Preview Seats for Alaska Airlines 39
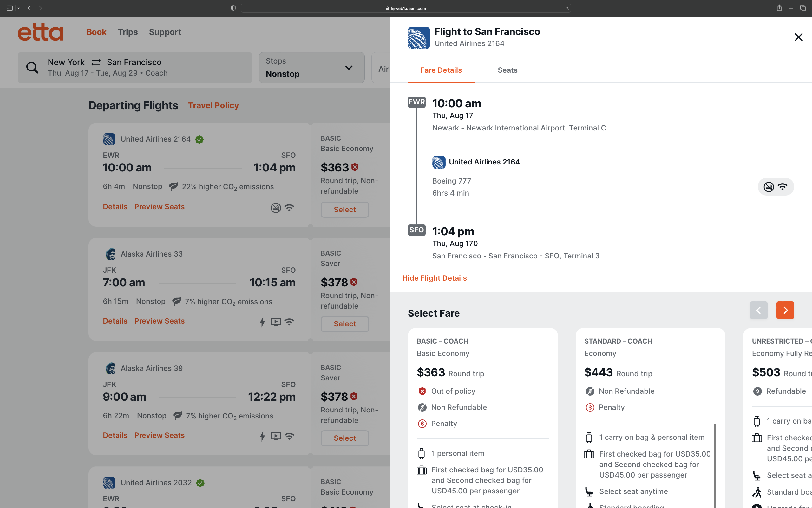812x508 pixels. 159,435
